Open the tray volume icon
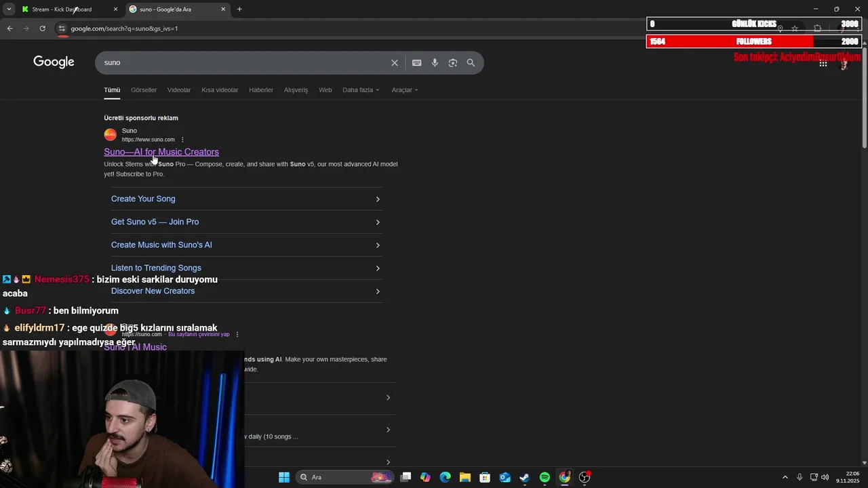Screen dimensions: 868x488 tap(825, 477)
